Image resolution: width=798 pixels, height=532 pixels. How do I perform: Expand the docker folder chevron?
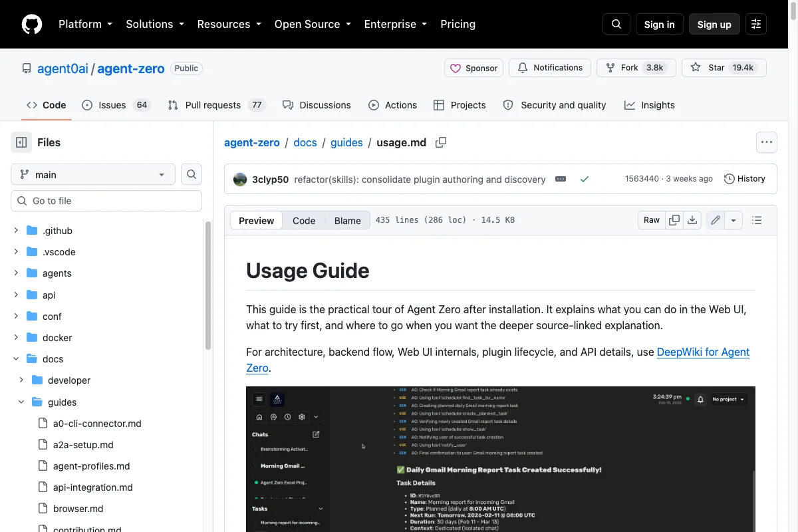click(x=16, y=338)
